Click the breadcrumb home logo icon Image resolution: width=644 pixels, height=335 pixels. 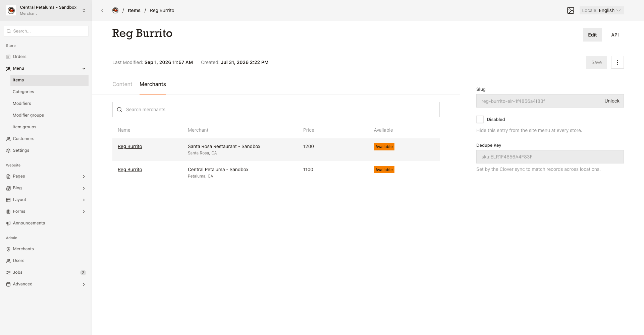tap(115, 10)
